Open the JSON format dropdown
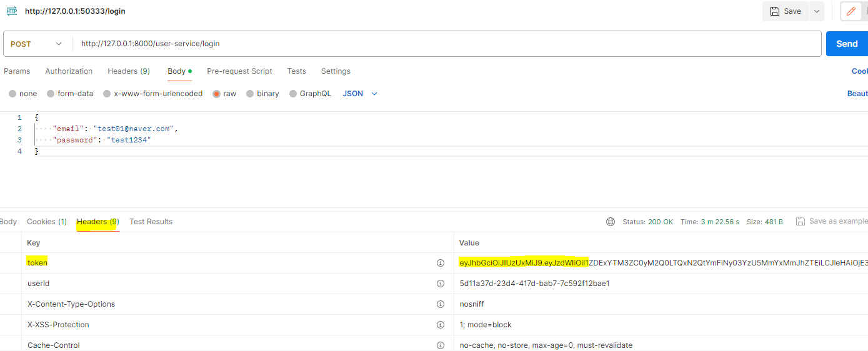Viewport: 868px width, 351px height. click(x=360, y=94)
